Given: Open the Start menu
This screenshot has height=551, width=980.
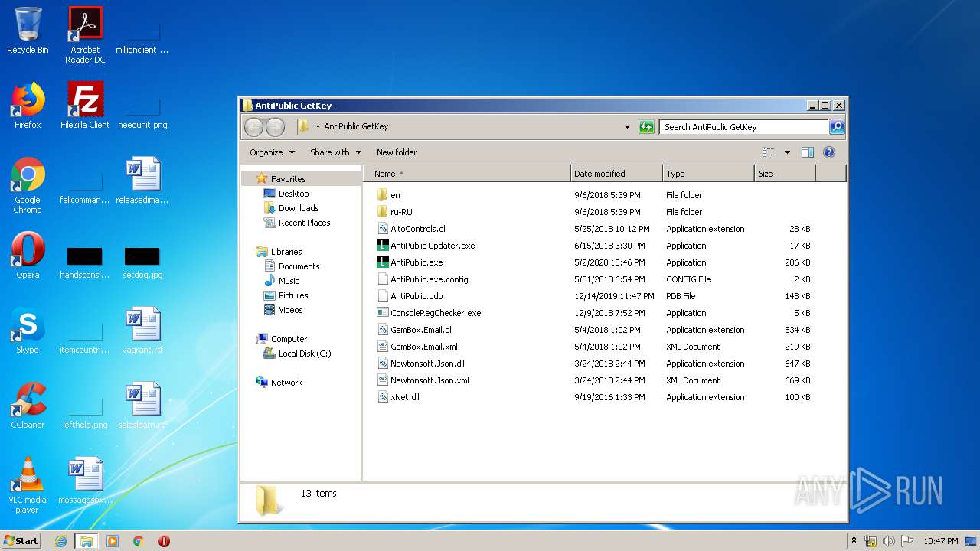Looking at the screenshot, I should pyautogui.click(x=21, y=541).
